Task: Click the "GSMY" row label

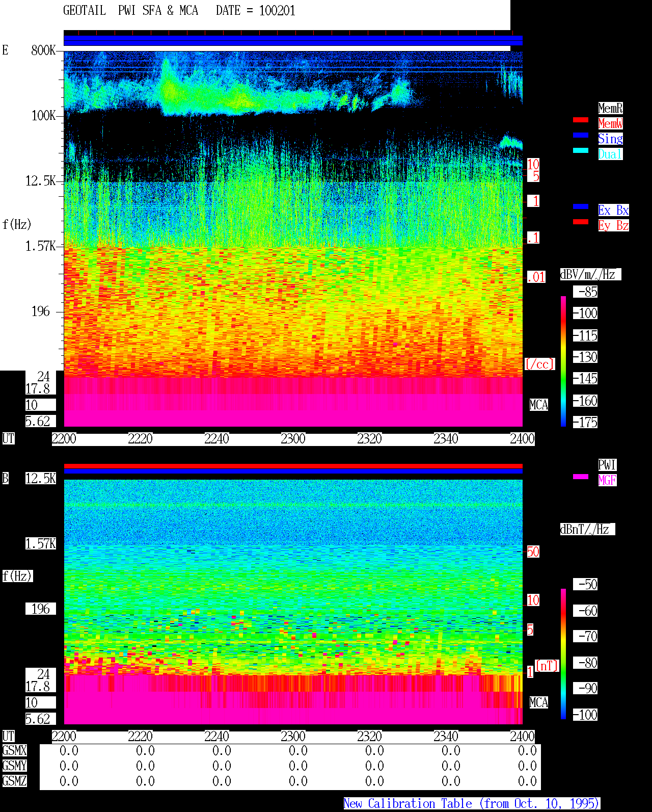Action: point(14,766)
